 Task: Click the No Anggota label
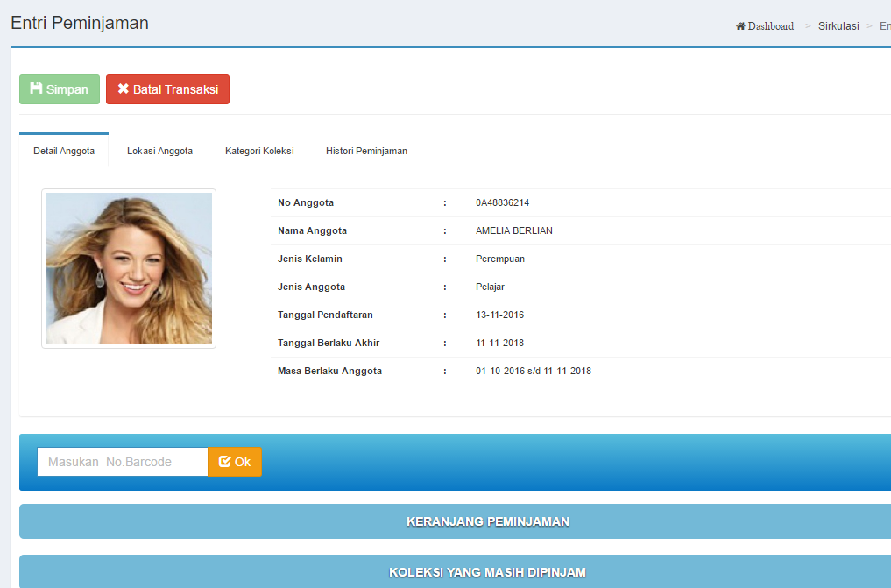point(306,202)
